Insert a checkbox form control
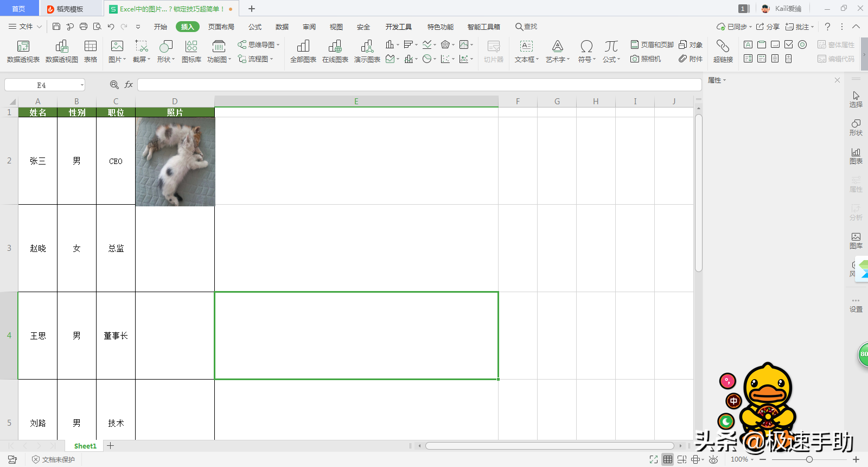This screenshot has height=467, width=868. (789, 45)
